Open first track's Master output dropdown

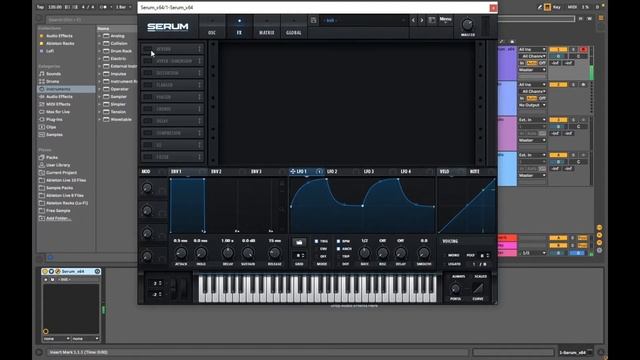coord(532,70)
